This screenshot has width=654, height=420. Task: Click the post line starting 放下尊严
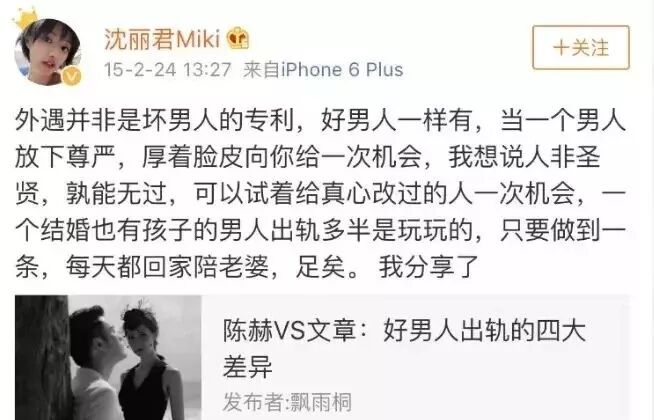pos(307,158)
